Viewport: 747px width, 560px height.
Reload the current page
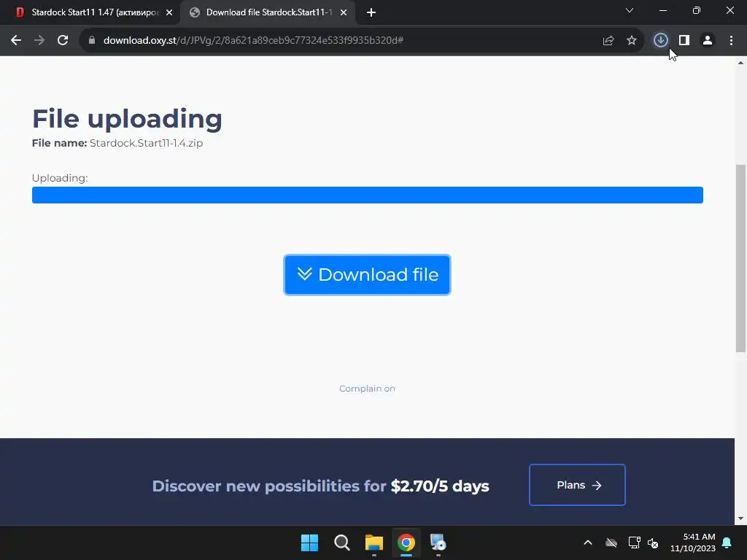63,41
